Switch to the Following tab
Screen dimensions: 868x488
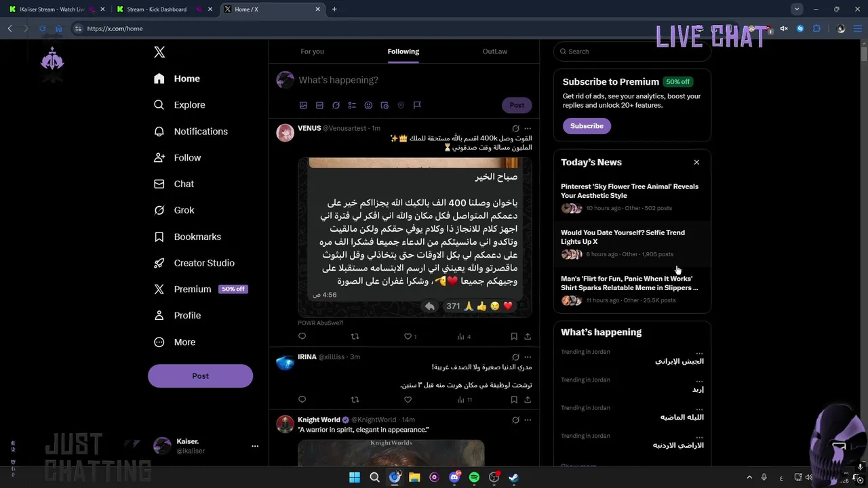403,52
